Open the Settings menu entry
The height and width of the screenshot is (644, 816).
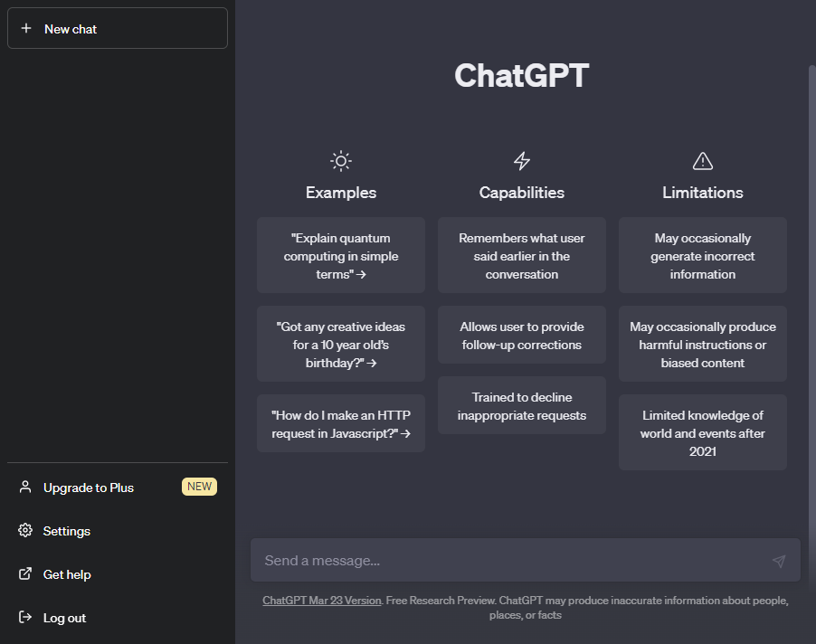[67, 531]
